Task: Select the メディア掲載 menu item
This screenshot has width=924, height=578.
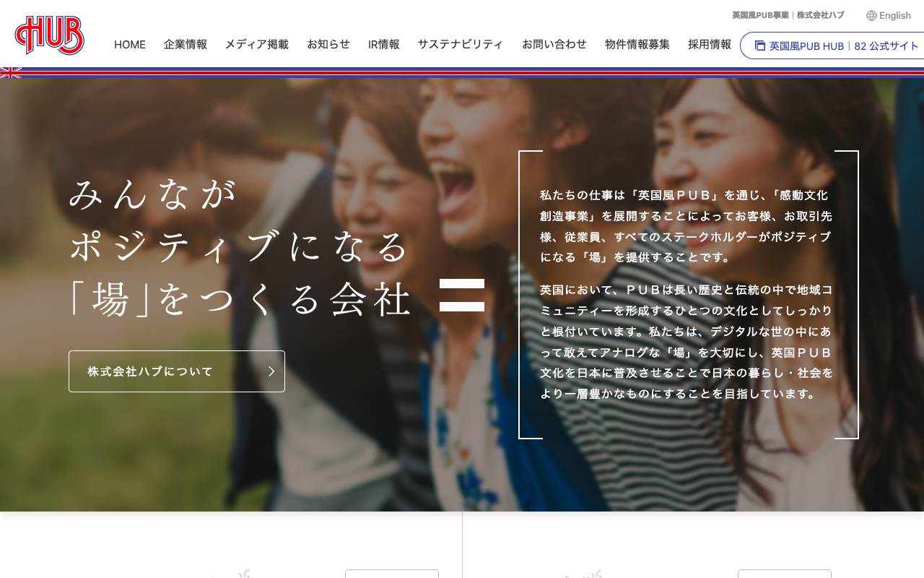Action: [256, 45]
